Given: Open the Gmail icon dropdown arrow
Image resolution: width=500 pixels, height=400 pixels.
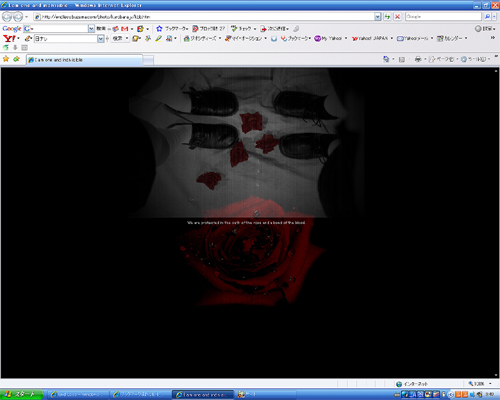Looking at the screenshot, I should (132, 29).
